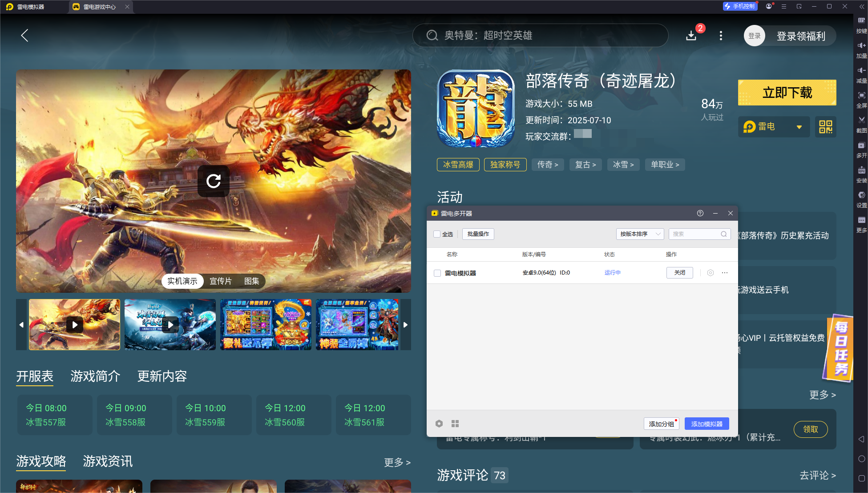Open the three-dot more options menu

[x=721, y=36]
